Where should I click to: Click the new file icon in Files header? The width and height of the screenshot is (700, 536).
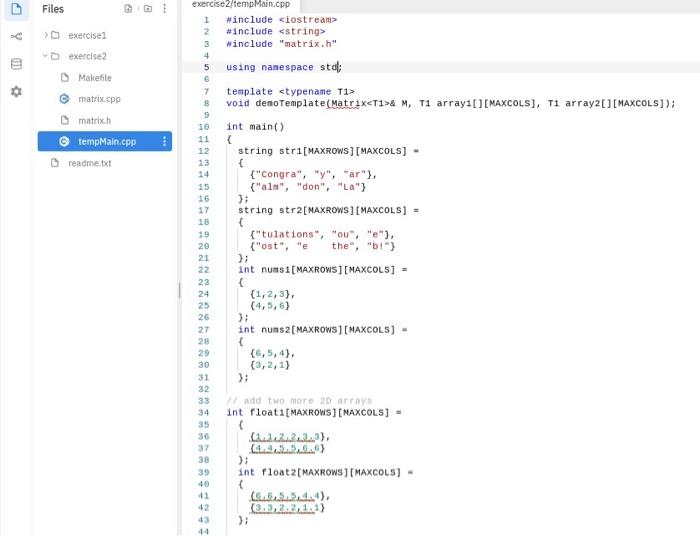point(128,8)
